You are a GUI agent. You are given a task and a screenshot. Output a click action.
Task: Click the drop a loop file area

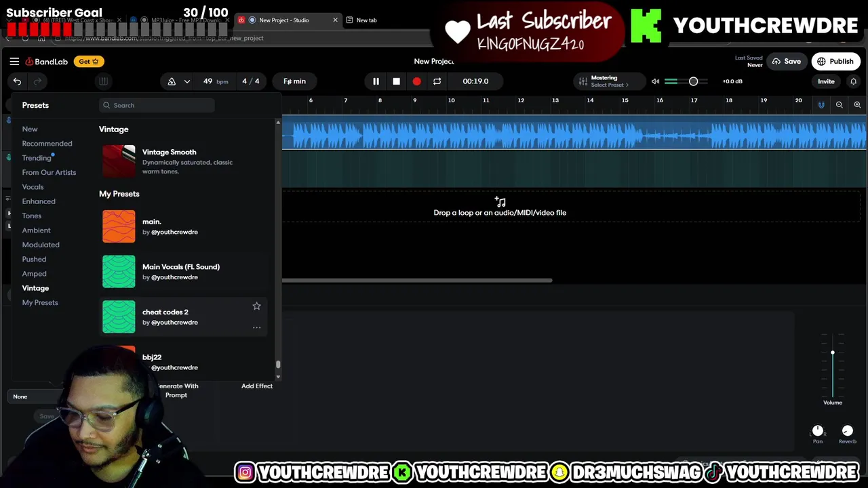pyautogui.click(x=500, y=207)
